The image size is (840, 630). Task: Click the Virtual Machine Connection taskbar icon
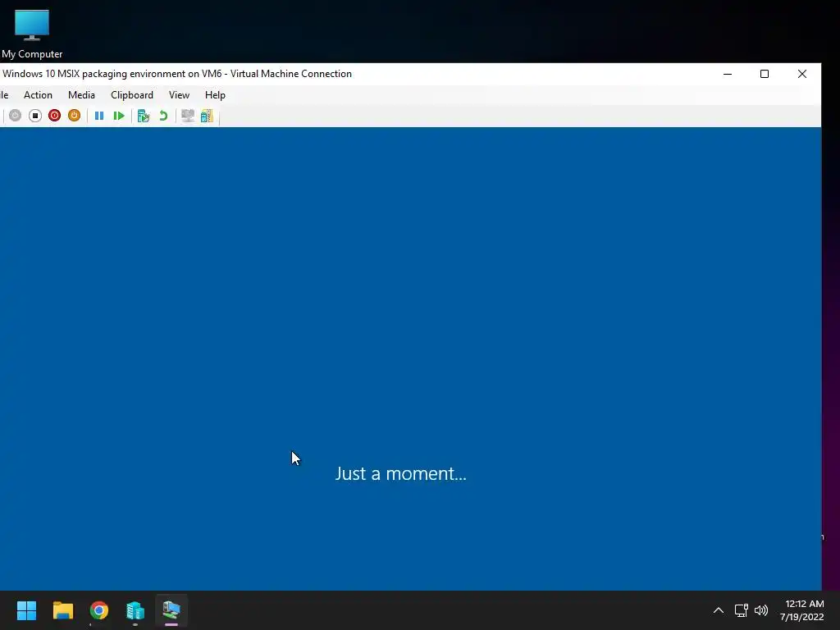[x=171, y=610]
